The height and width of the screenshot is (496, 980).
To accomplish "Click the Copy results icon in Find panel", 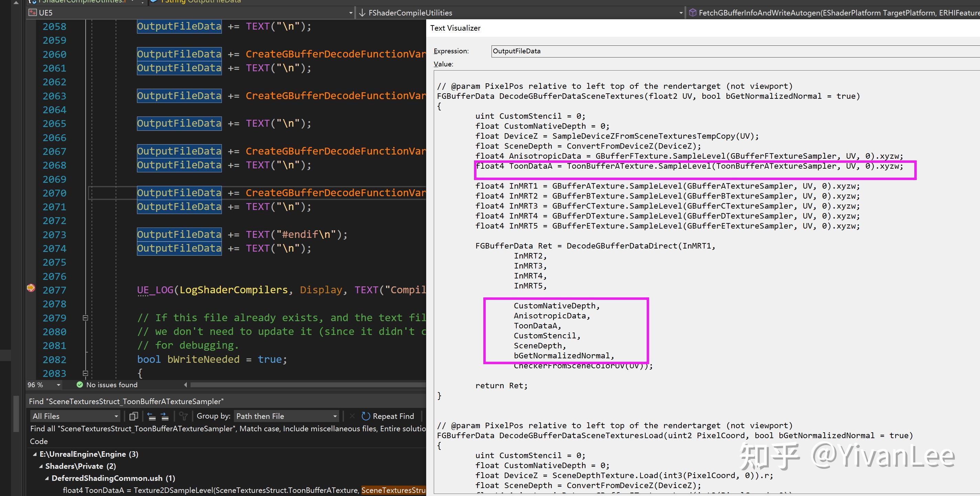I will click(133, 416).
